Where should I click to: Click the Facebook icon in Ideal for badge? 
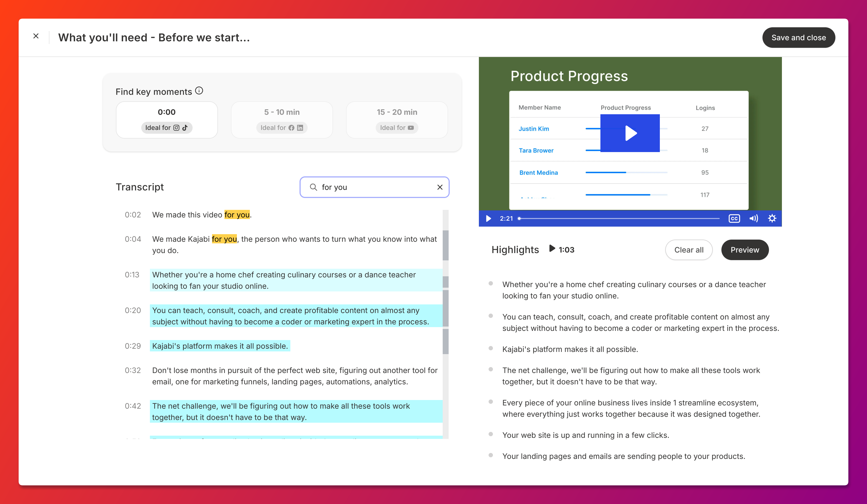pos(291,128)
